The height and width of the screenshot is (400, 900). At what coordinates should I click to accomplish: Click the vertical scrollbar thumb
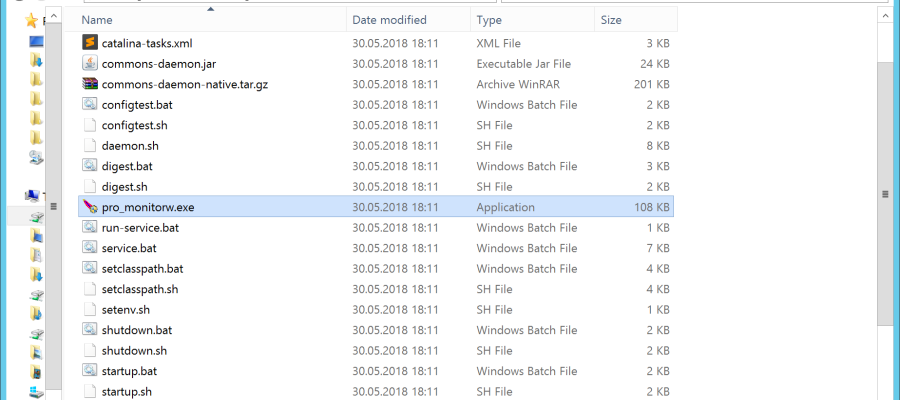point(884,193)
